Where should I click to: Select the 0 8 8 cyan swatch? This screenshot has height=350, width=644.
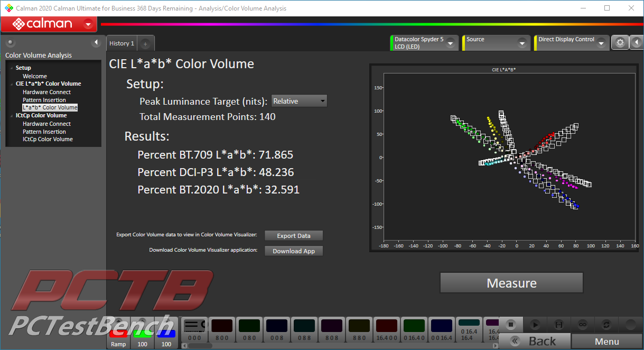pyautogui.click(x=304, y=330)
